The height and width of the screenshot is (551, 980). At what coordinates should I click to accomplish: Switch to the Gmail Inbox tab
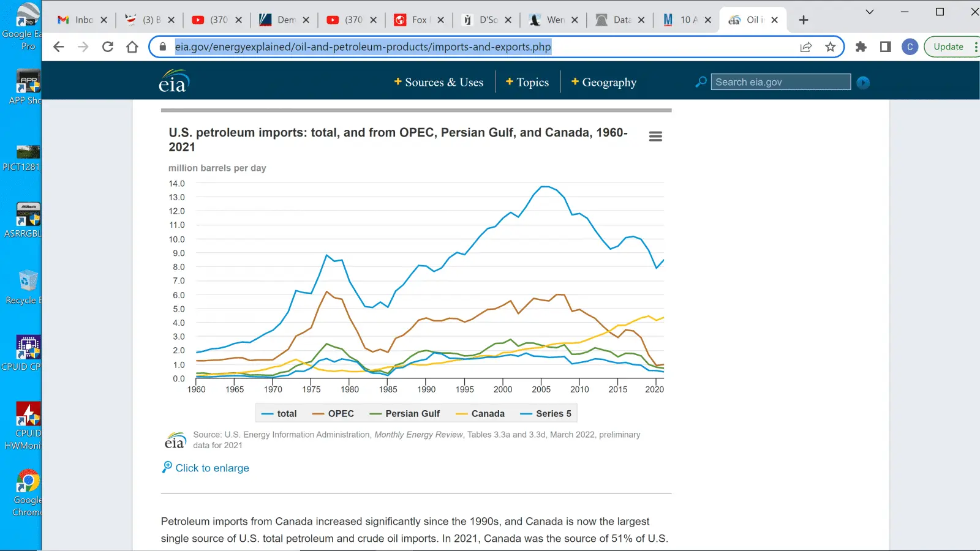tap(76, 20)
